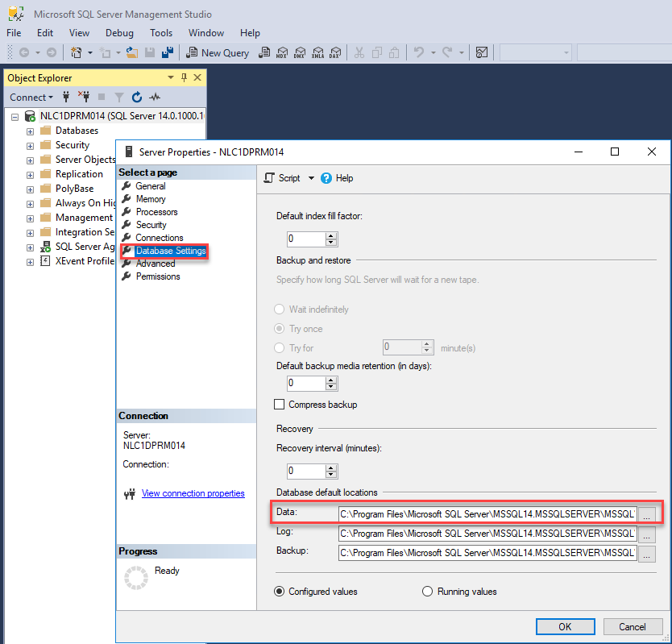Click the New Project toolbar icon
This screenshot has width=672, height=644.
point(77,52)
